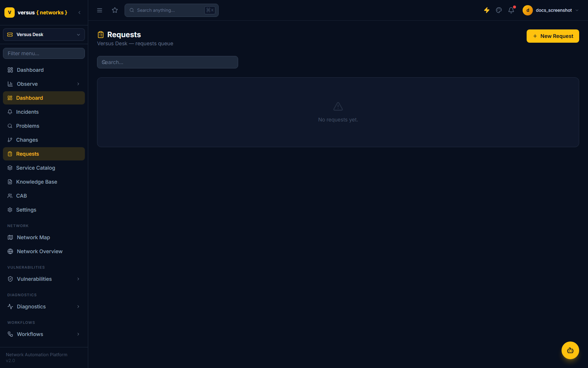
Task: Toggle the hamburger menu icon
Action: tap(100, 10)
